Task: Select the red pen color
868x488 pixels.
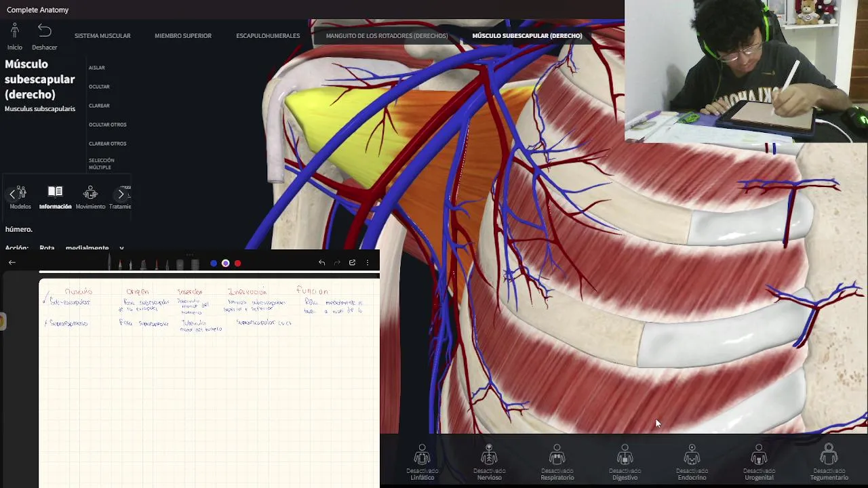Action: click(238, 263)
